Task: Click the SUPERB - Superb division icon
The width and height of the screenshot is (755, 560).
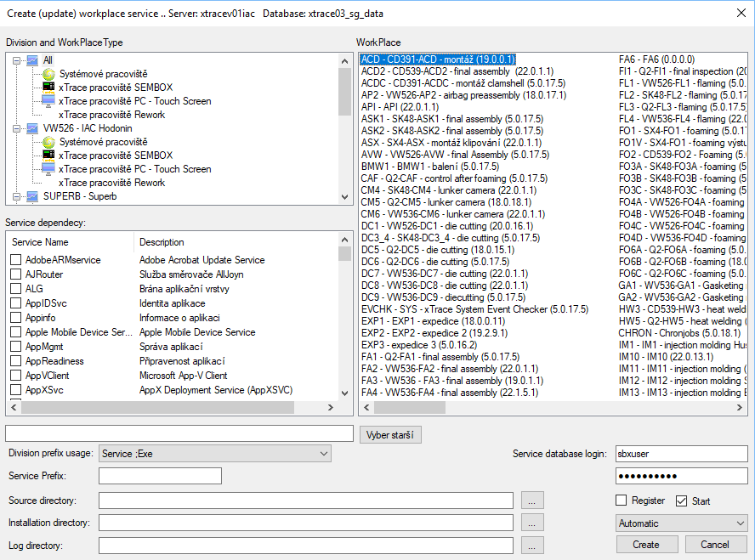Action: (x=32, y=196)
